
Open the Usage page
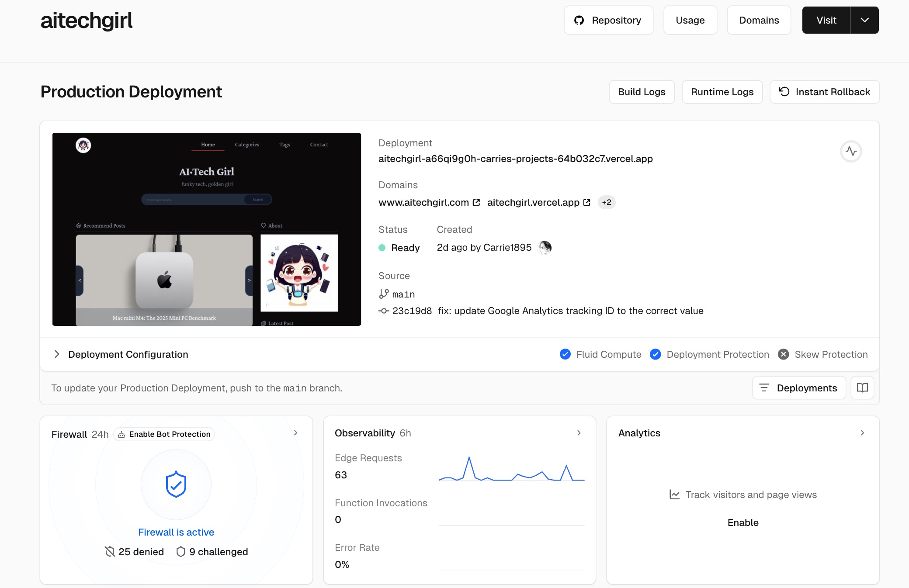click(x=690, y=20)
